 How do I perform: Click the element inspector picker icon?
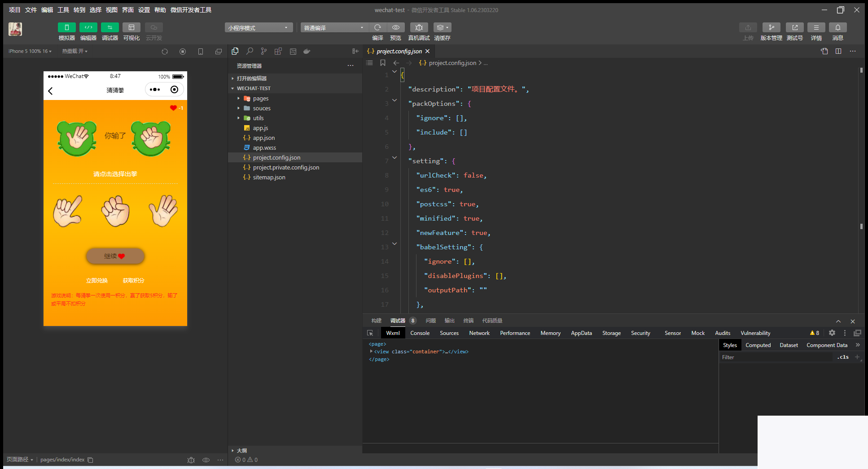pos(370,333)
